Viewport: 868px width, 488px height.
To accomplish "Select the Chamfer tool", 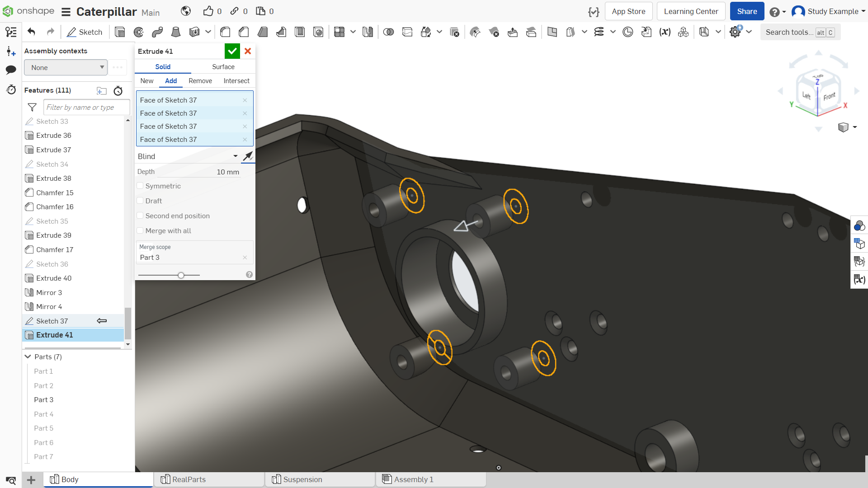I will [244, 32].
